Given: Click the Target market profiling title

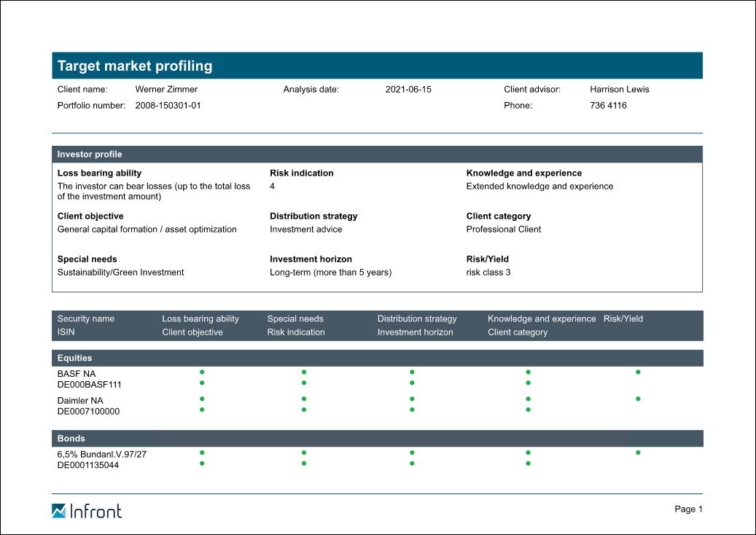Looking at the screenshot, I should [135, 66].
